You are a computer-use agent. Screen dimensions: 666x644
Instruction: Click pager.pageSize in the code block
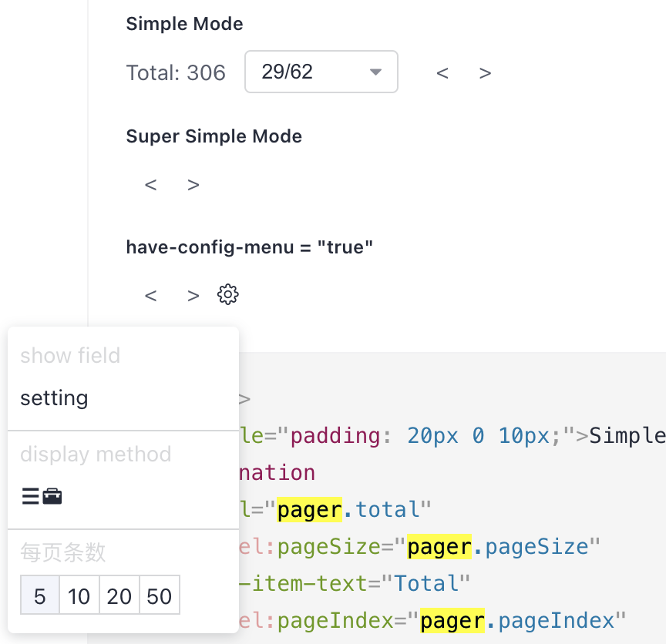coord(498,546)
